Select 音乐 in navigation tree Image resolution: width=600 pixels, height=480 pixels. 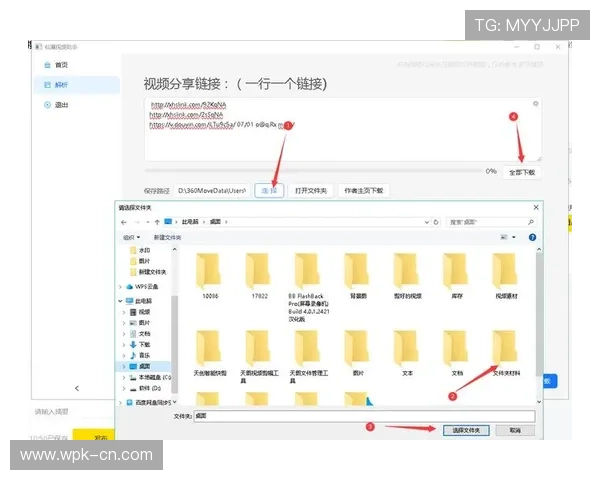point(140,355)
